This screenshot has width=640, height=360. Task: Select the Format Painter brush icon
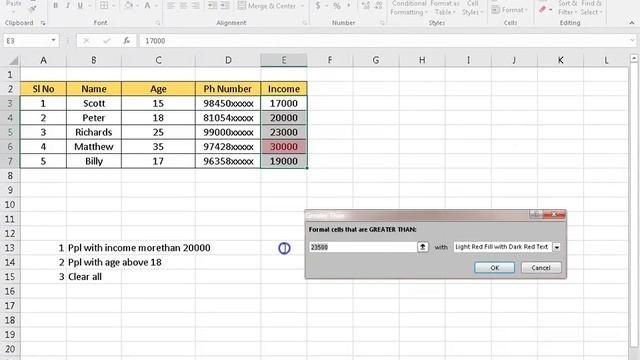(33, 8)
